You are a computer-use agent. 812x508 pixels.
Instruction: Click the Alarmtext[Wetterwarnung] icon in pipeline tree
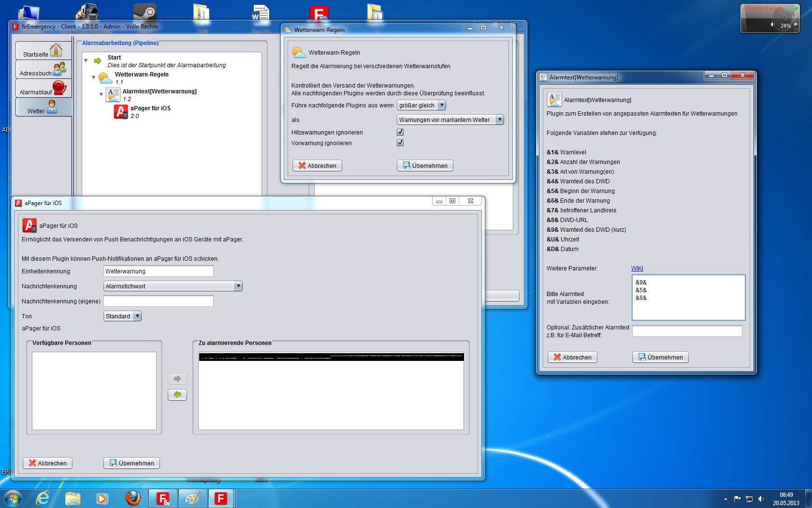click(x=113, y=95)
